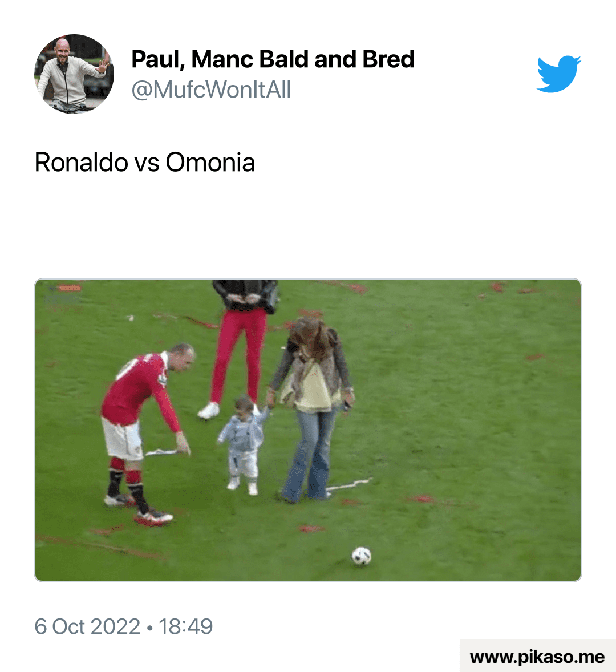
Task: Click the woman wearing flared jeans
Action: pos(312,409)
